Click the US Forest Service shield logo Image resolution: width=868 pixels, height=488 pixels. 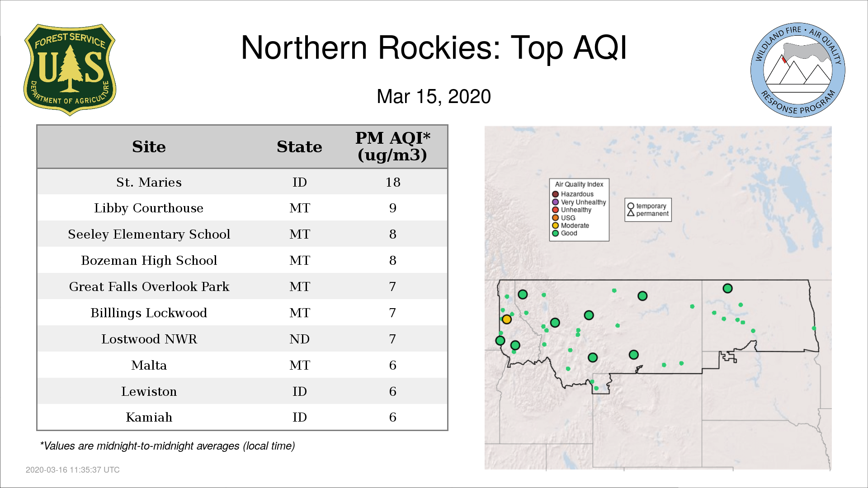tap(70, 70)
